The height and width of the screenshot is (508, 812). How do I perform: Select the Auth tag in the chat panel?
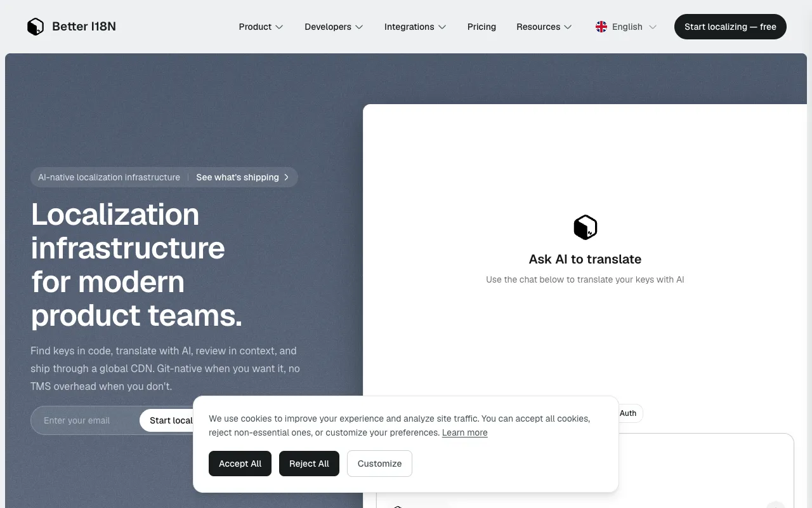(627, 413)
